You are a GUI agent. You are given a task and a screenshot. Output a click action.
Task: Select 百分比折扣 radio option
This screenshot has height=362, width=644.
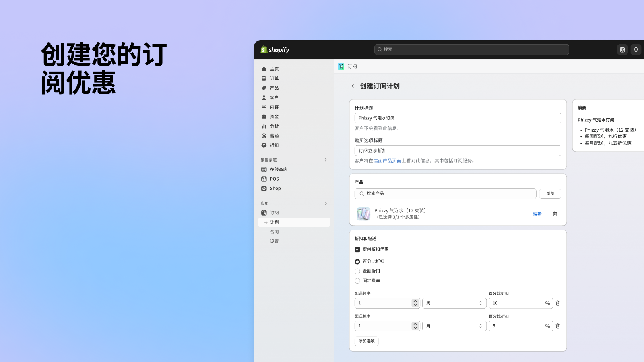tap(357, 262)
